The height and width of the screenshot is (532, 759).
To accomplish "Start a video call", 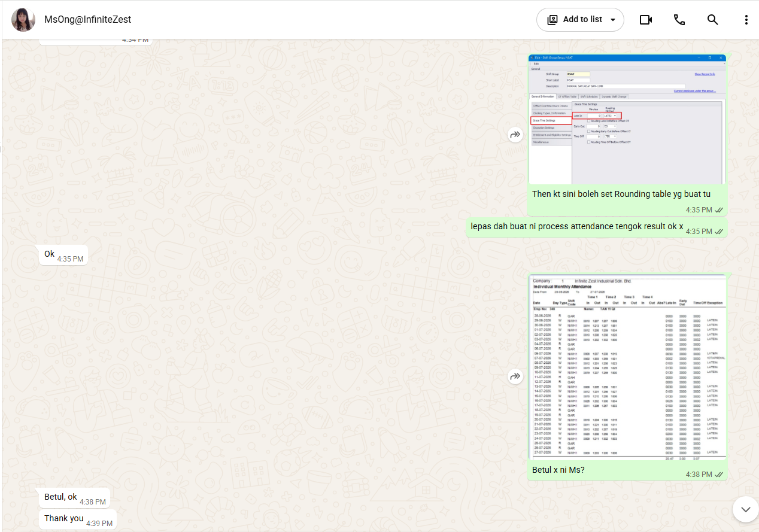I will tap(646, 20).
